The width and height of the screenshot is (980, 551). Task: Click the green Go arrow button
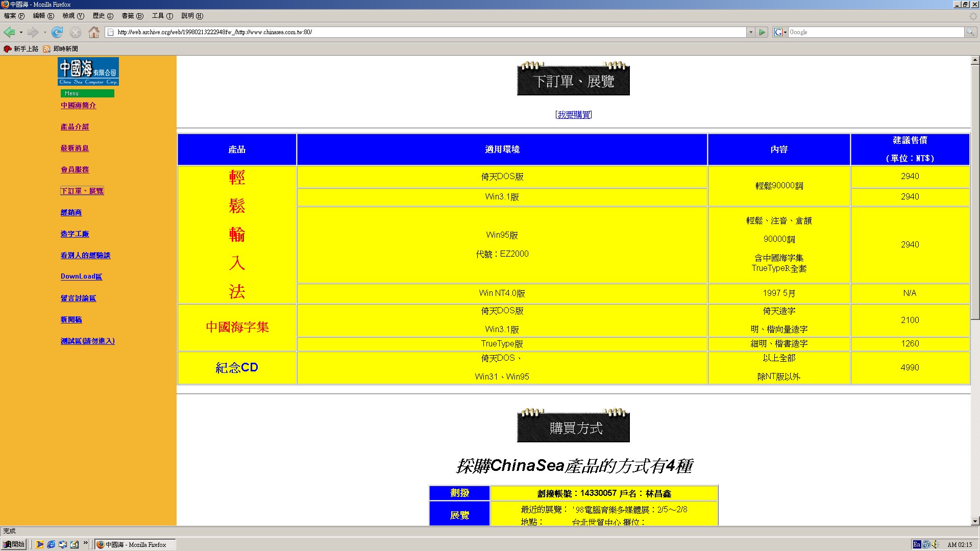coord(762,32)
